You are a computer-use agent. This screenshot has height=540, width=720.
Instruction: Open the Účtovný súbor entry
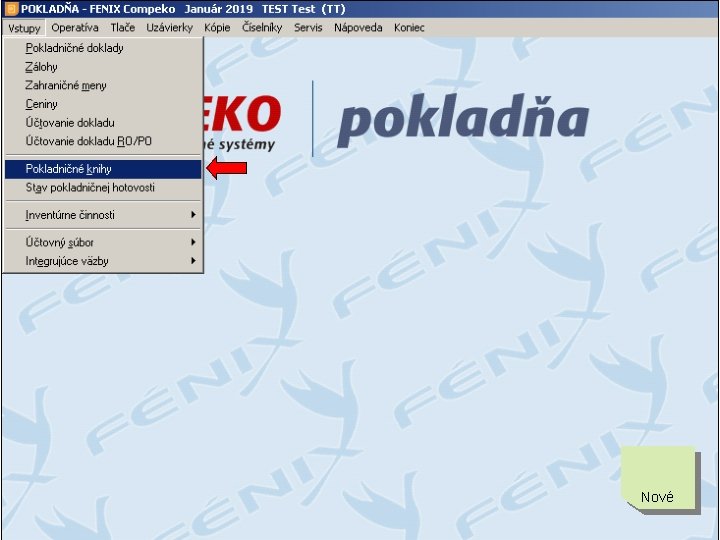pyautogui.click(x=103, y=242)
